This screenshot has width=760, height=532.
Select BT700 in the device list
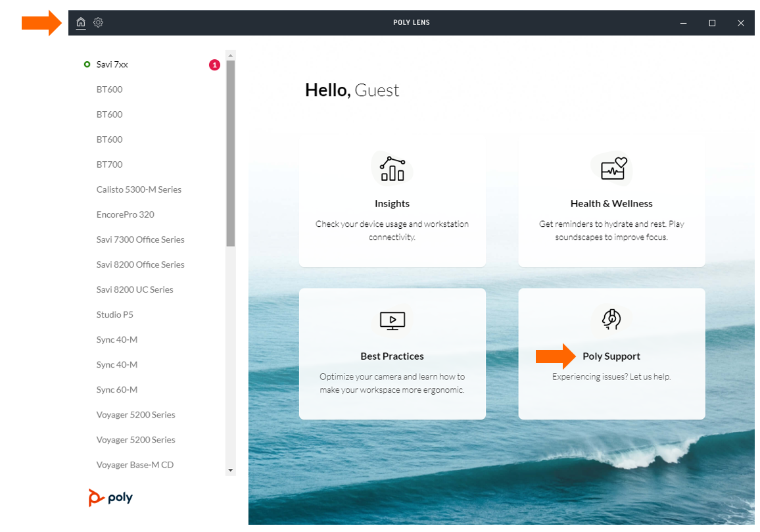[109, 164]
